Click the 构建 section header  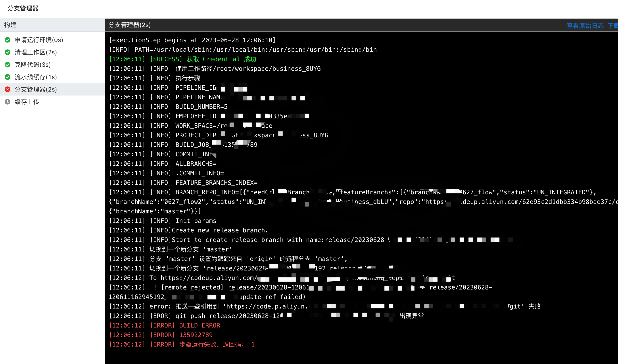pos(10,25)
